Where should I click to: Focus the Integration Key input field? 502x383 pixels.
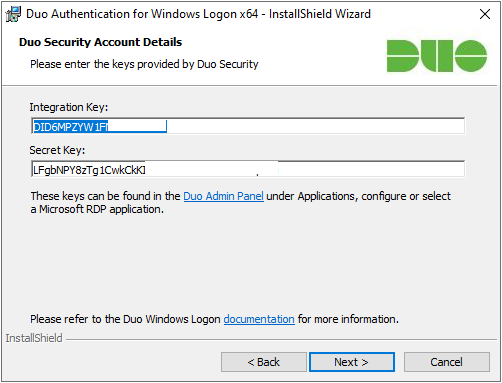click(x=248, y=126)
